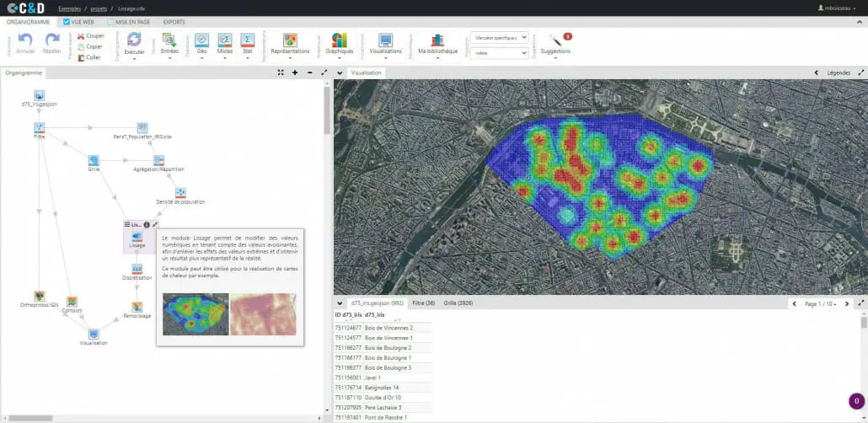This screenshot has width=868, height=423.
Task: Click the Ma bibliothèque library icon
Action: tap(437, 40)
